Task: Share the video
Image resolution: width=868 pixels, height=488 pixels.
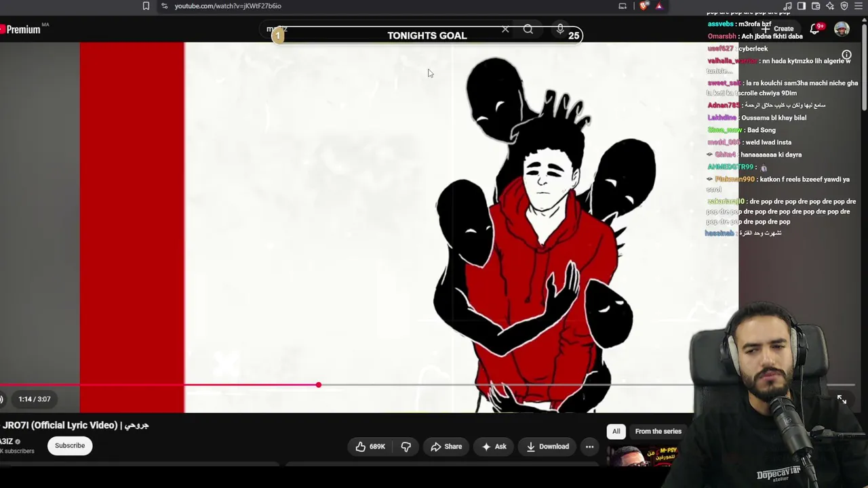Action: [x=446, y=447]
